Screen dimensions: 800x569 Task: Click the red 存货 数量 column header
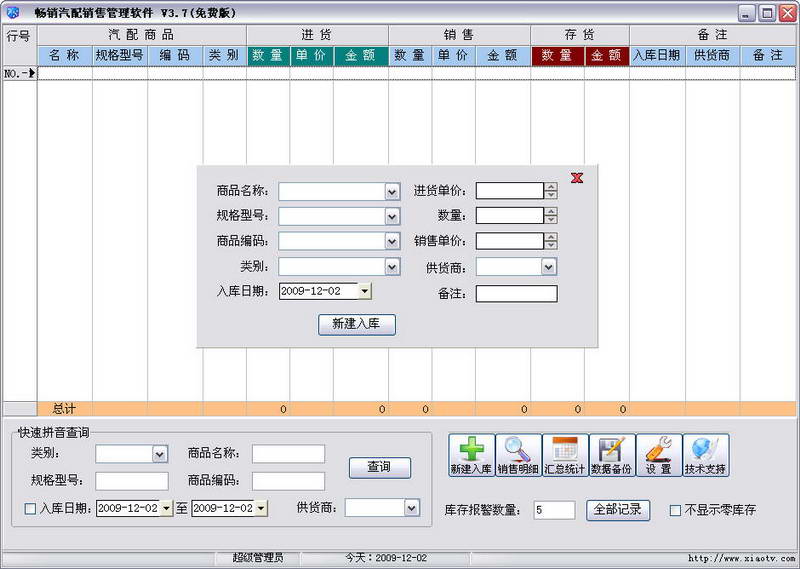tap(558, 56)
